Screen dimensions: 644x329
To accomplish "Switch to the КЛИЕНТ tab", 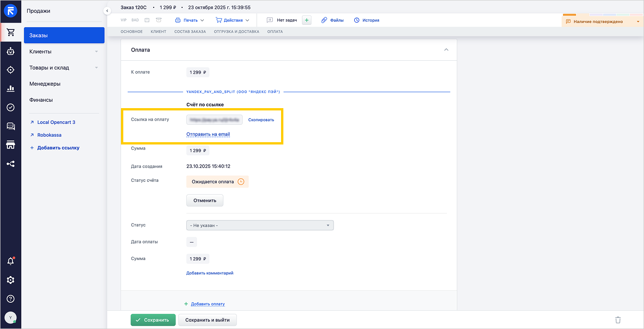I will [x=158, y=32].
